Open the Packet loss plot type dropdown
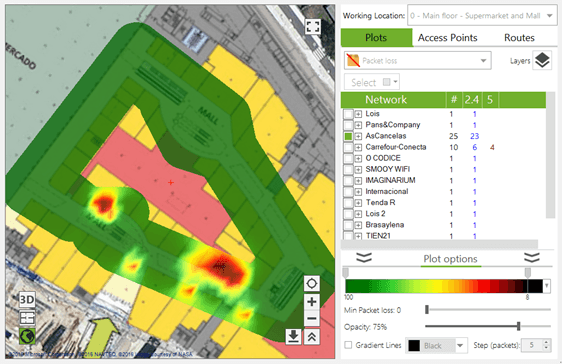Image resolution: width=562 pixels, height=364 pixels. [418, 61]
